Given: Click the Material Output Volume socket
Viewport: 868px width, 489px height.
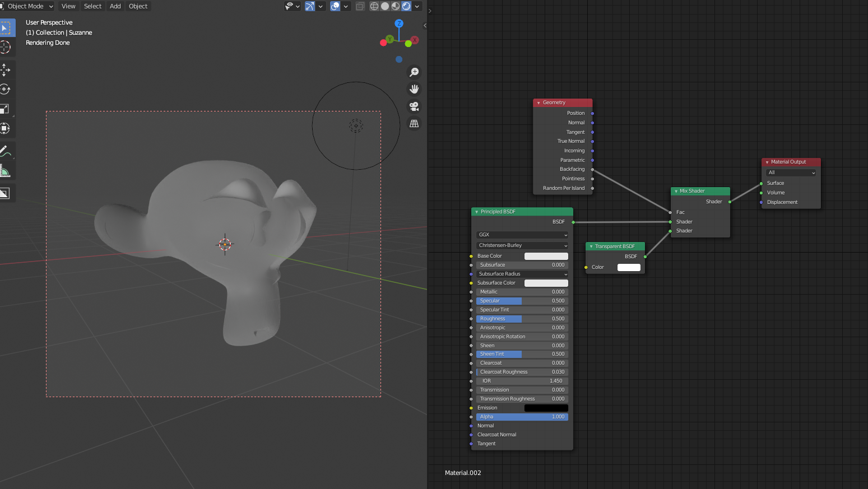Looking at the screenshot, I should pyautogui.click(x=761, y=193).
